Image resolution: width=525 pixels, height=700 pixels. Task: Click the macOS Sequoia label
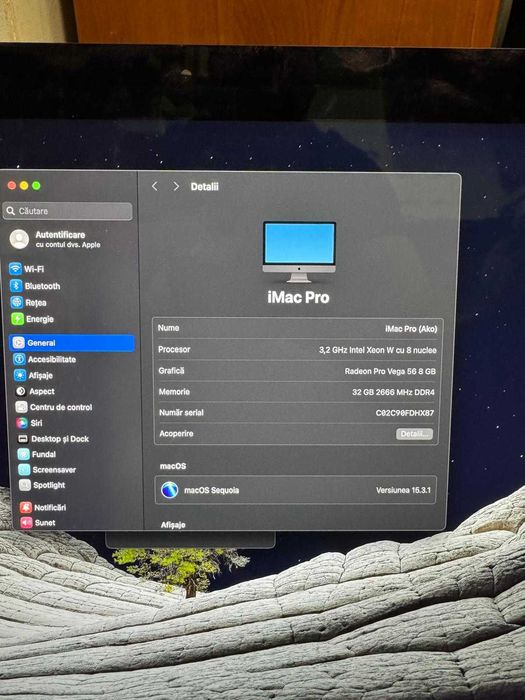(212, 490)
